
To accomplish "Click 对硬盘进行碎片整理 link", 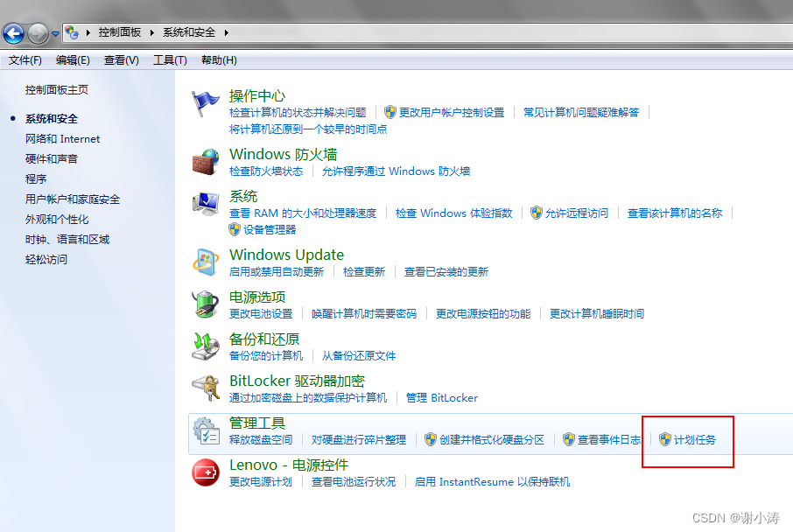I will [359, 439].
